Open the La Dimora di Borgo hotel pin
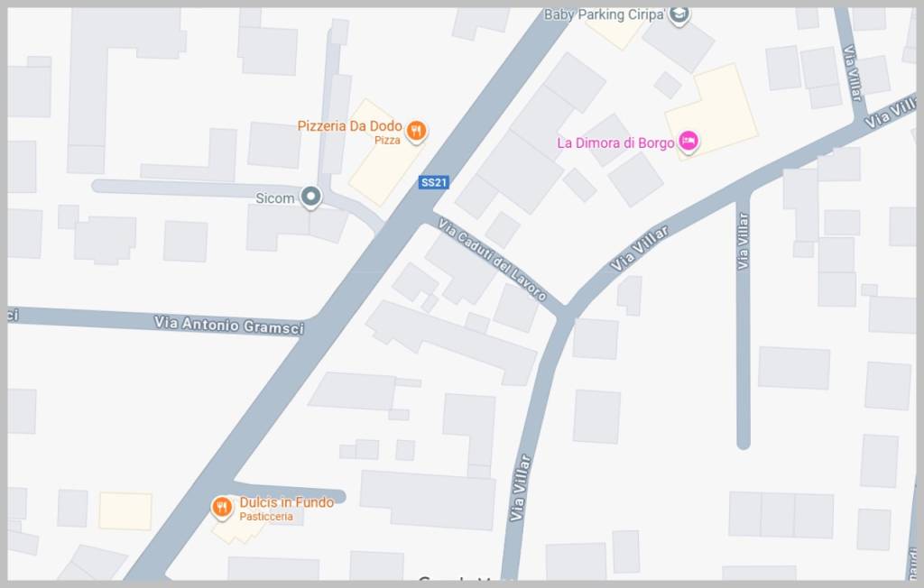Image resolution: width=924 pixels, height=588 pixels. (688, 142)
